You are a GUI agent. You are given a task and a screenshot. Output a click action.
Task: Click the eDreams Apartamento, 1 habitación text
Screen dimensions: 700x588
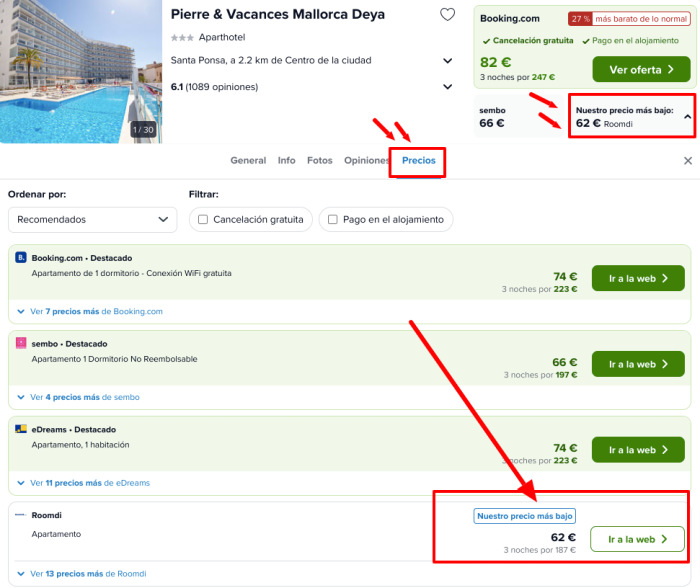click(80, 445)
